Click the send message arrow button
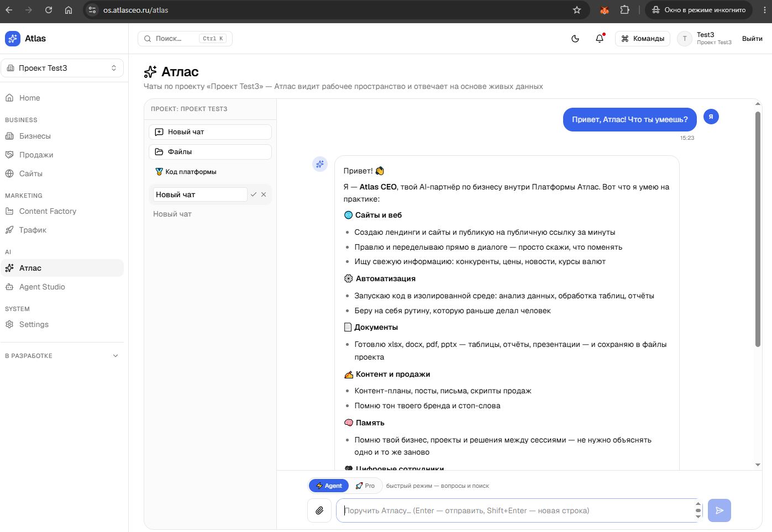The width and height of the screenshot is (772, 532). click(x=720, y=510)
